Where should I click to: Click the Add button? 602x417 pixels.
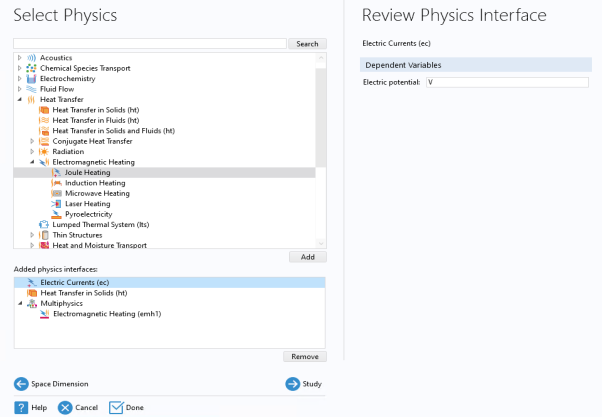pyautogui.click(x=308, y=257)
